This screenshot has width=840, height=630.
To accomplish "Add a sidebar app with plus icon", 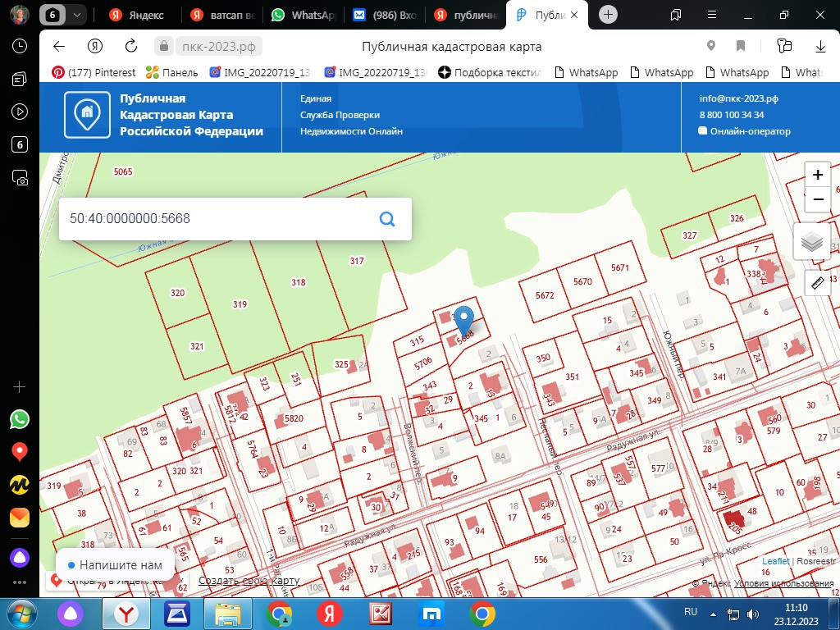I will [x=20, y=387].
